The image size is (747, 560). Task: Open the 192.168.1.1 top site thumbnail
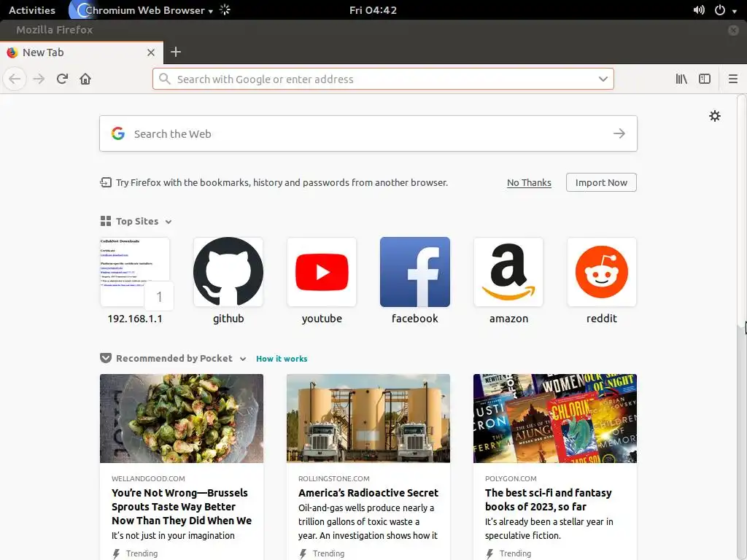135,272
